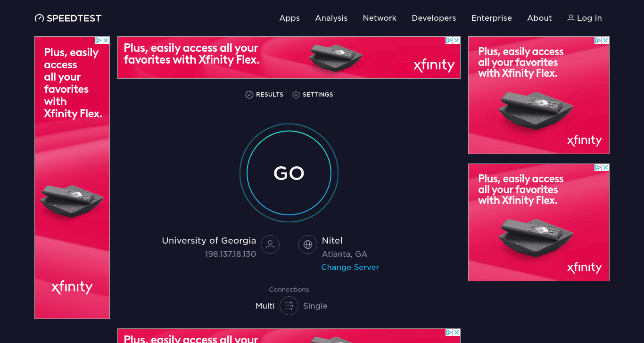Click the IP address 198.137.18.130
This screenshot has height=343, width=644.
[x=231, y=254]
